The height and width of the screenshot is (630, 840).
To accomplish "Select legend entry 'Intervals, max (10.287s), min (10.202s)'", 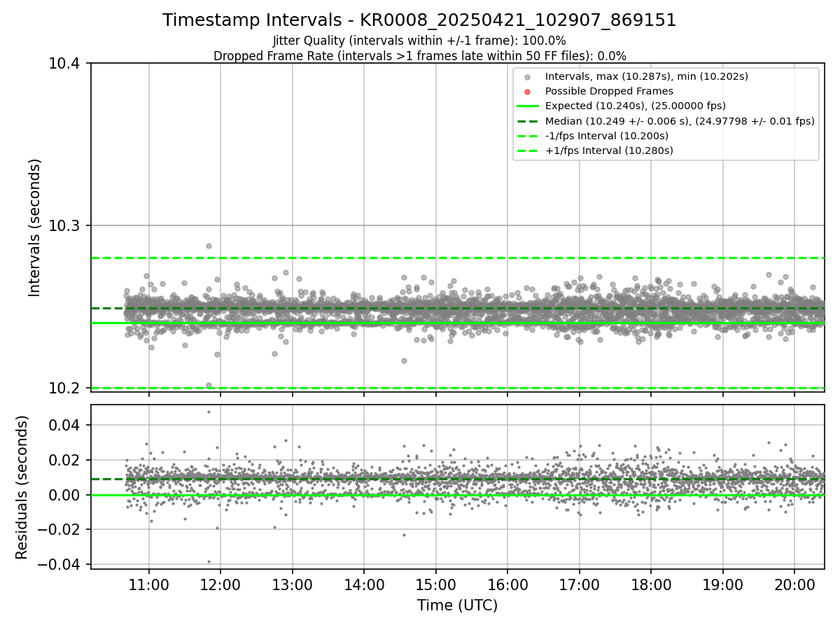I will pyautogui.click(x=647, y=76).
